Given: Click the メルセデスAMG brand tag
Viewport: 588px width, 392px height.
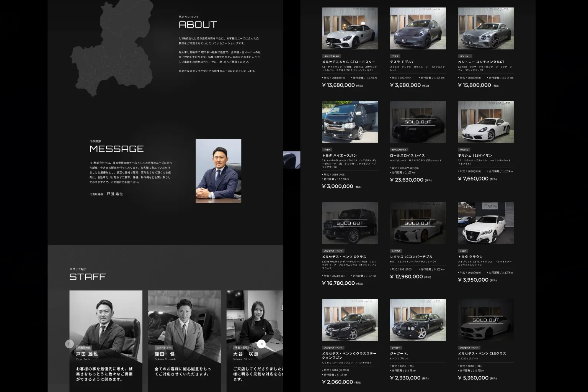Looking at the screenshot, I should (331, 56).
